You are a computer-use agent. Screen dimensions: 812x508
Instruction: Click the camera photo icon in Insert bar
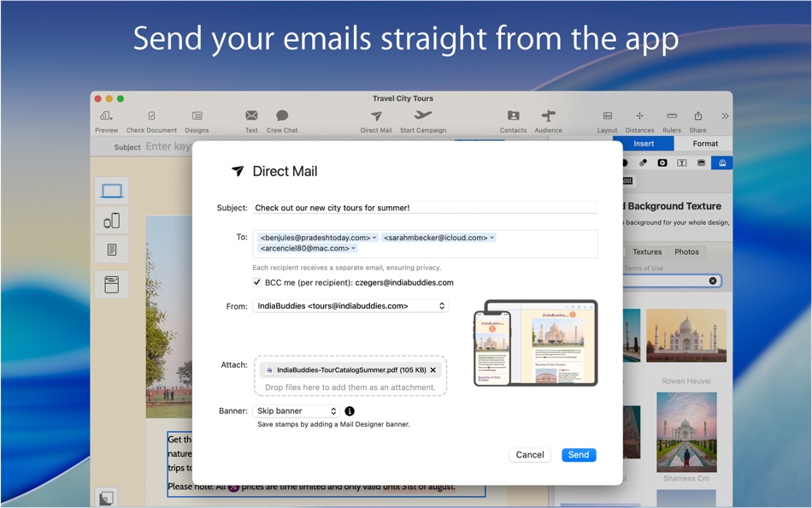[662, 162]
